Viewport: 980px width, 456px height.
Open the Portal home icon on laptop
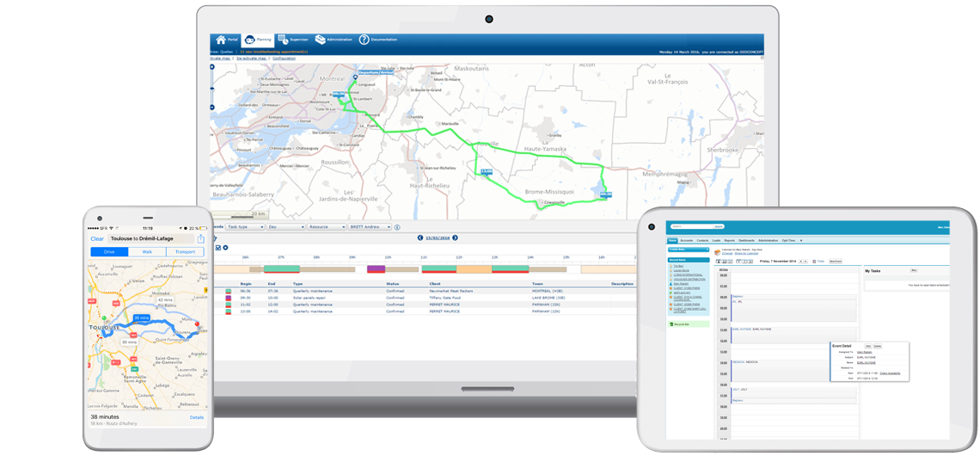(220, 40)
